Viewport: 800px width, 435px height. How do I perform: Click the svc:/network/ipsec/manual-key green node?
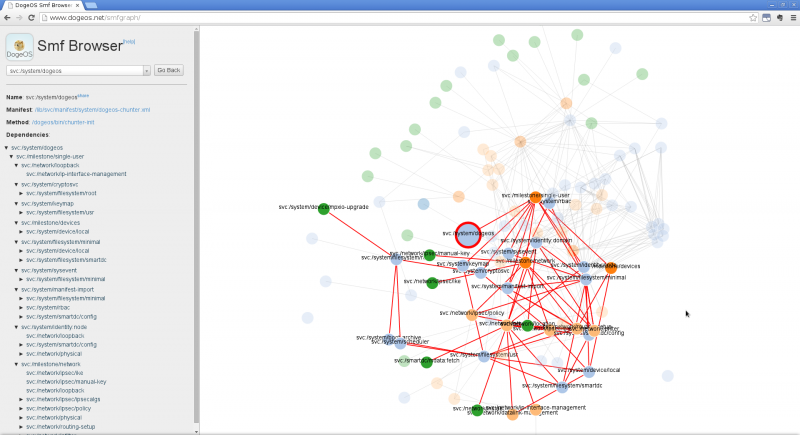click(x=430, y=255)
